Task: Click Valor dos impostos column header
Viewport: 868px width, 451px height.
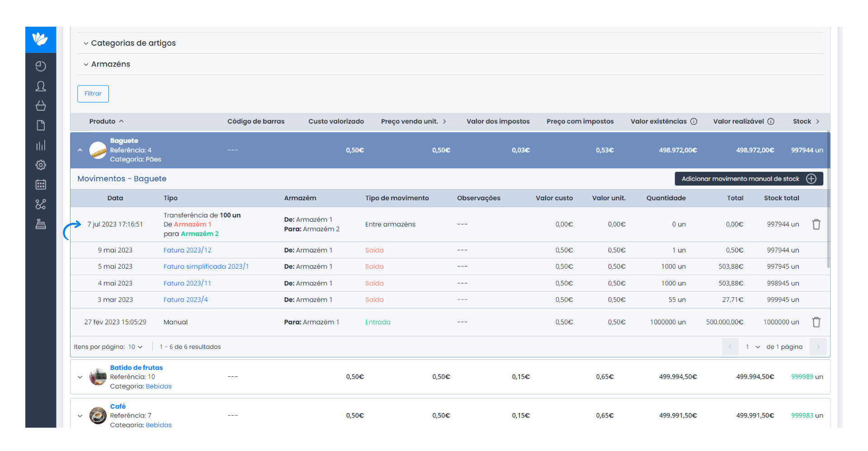Action: 498,121
